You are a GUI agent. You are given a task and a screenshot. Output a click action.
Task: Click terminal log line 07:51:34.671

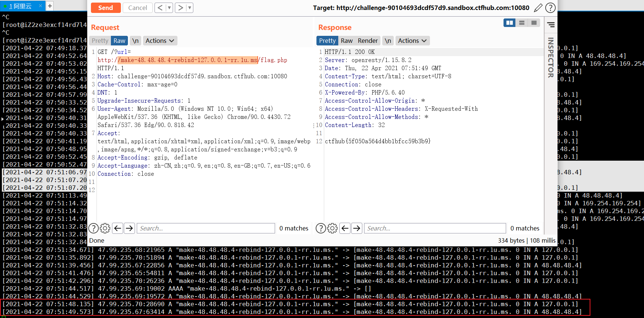tap(290, 250)
